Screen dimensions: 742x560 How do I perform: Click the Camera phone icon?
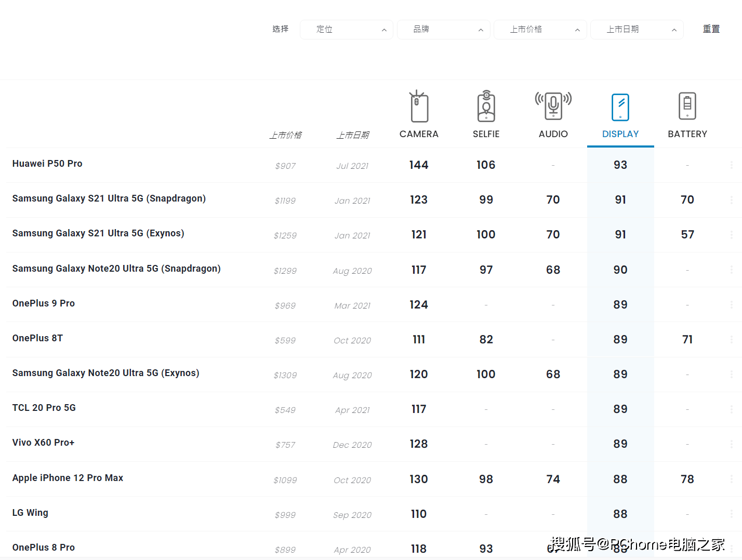click(419, 106)
